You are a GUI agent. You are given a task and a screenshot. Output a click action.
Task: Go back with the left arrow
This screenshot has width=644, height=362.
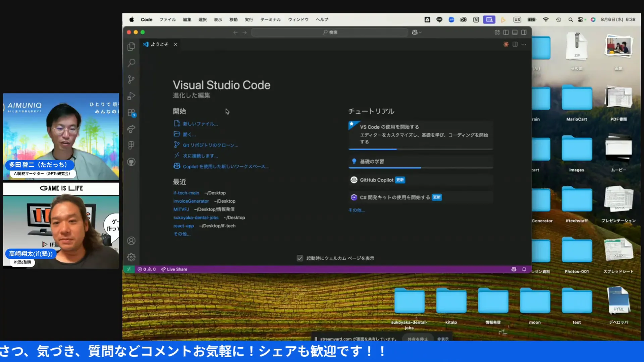point(235,33)
